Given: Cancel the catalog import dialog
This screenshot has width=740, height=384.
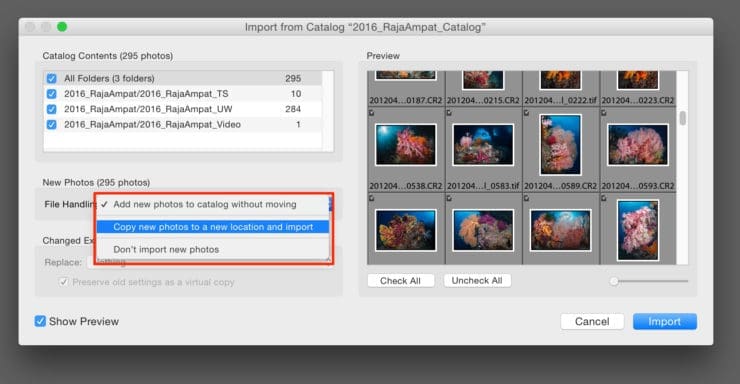Looking at the screenshot, I should click(x=592, y=322).
